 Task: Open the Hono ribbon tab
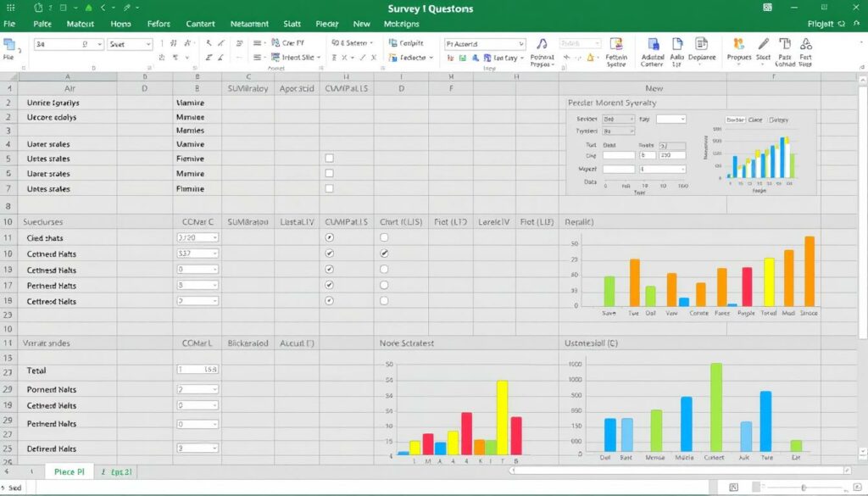pos(120,24)
